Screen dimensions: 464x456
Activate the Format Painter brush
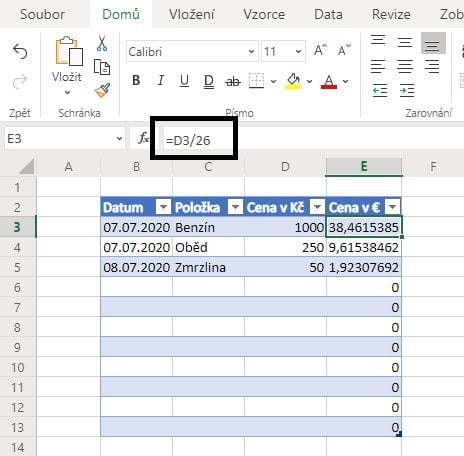pos(102,90)
